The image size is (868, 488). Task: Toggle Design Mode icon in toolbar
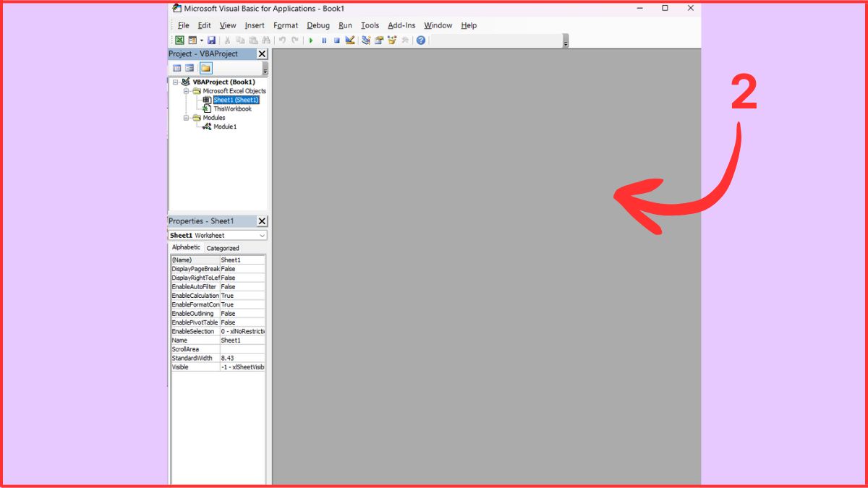(350, 40)
